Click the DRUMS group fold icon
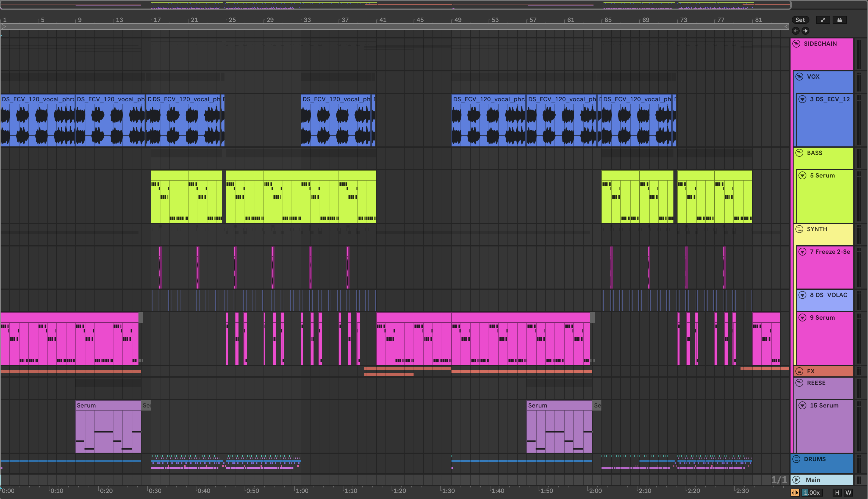 click(x=796, y=459)
